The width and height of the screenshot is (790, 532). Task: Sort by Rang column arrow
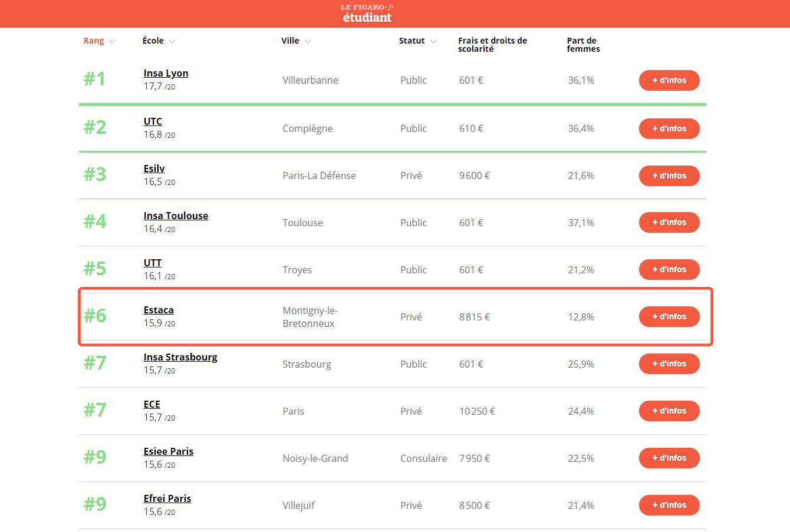(112, 41)
